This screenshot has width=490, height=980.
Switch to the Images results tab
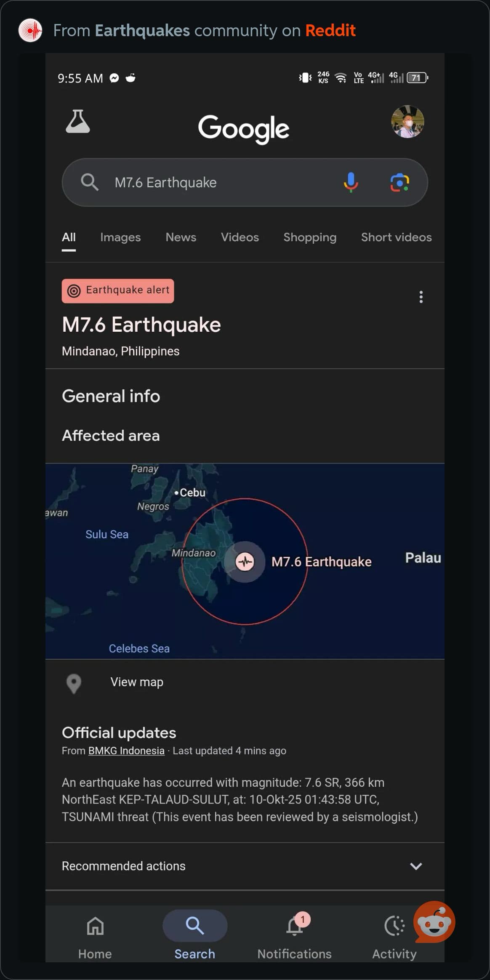click(120, 237)
